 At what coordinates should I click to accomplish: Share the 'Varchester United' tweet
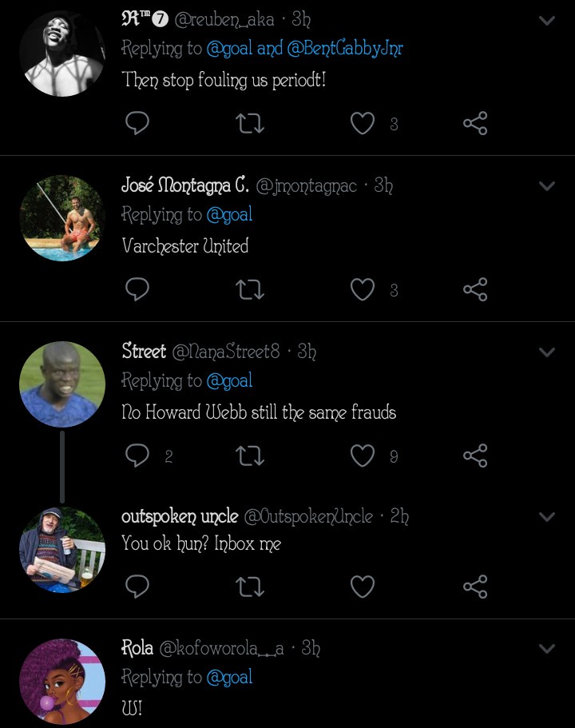475,289
